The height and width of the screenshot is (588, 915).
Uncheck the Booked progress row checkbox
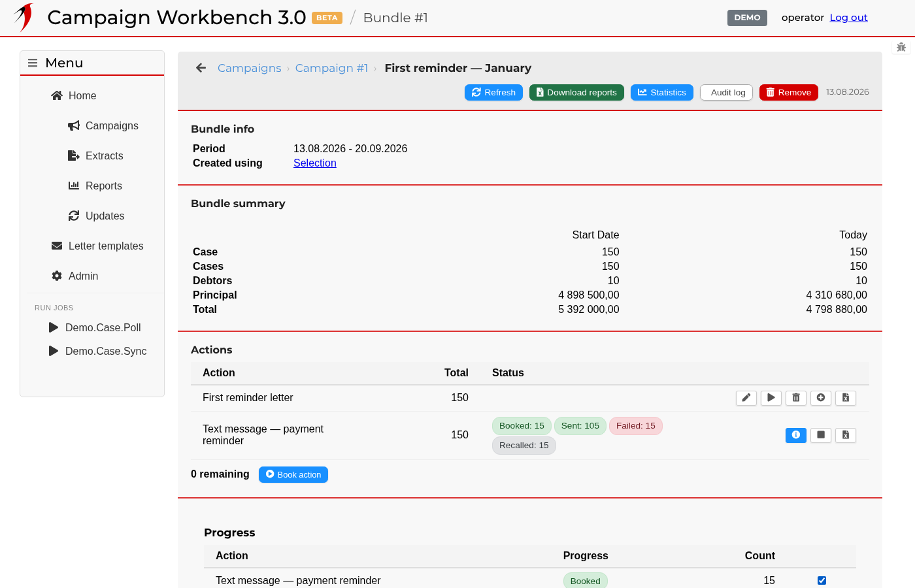(822, 581)
